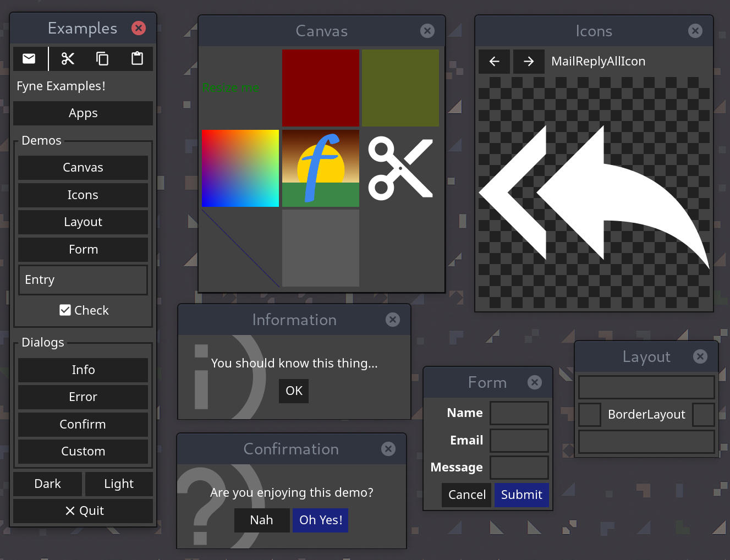Click the scissors graphic in the Canvas window

point(400,168)
